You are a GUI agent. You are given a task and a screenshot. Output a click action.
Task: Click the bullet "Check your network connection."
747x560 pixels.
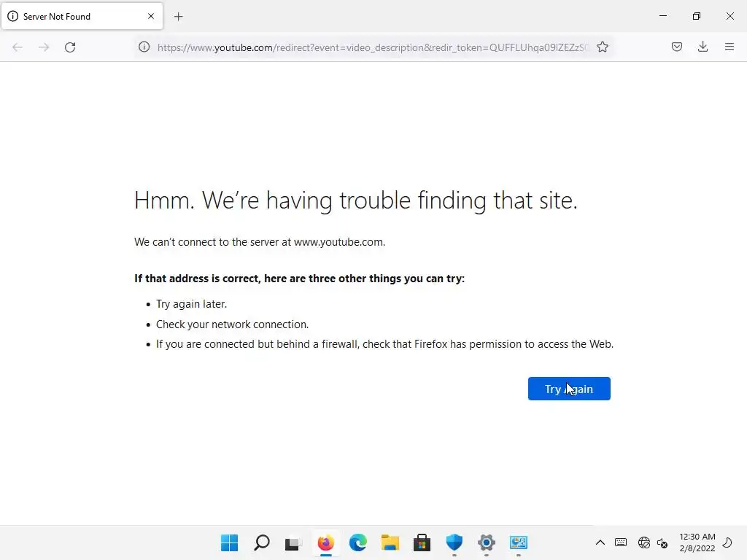pos(233,324)
